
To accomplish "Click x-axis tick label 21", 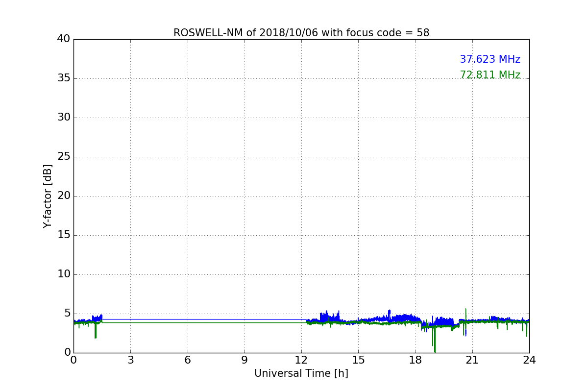I will (x=472, y=360).
